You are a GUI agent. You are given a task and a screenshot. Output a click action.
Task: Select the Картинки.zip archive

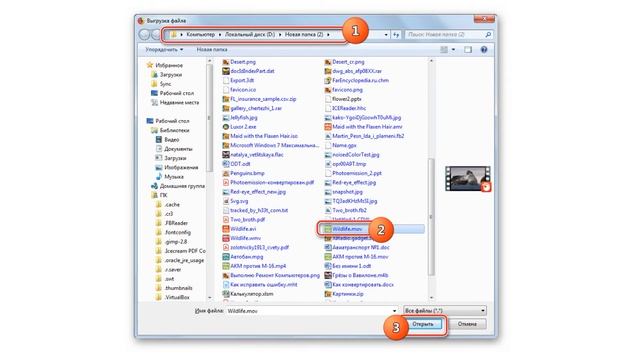pos(344,294)
